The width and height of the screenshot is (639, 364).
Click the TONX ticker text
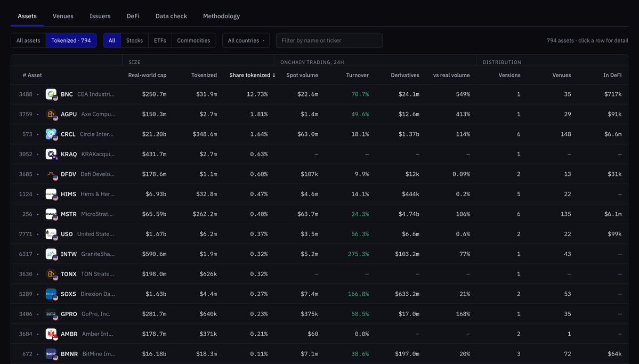[x=68, y=274]
